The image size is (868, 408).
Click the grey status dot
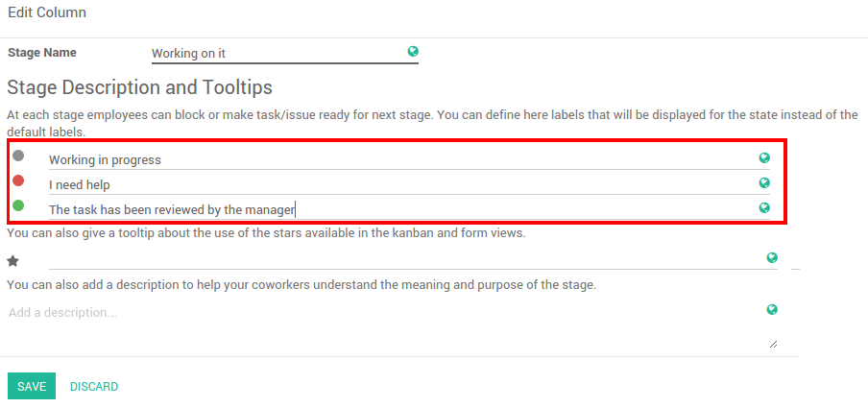click(18, 156)
